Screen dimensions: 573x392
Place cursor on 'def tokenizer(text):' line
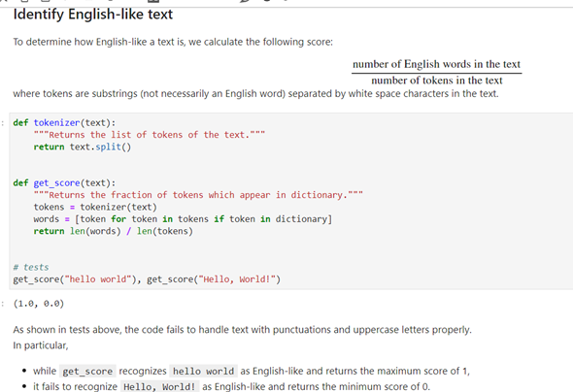click(64, 122)
